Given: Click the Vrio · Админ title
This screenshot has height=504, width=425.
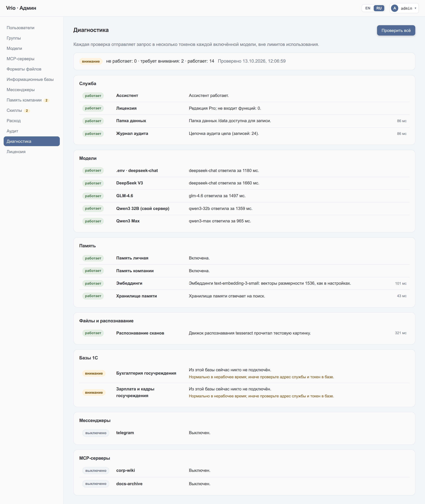Looking at the screenshot, I should coord(21,8).
